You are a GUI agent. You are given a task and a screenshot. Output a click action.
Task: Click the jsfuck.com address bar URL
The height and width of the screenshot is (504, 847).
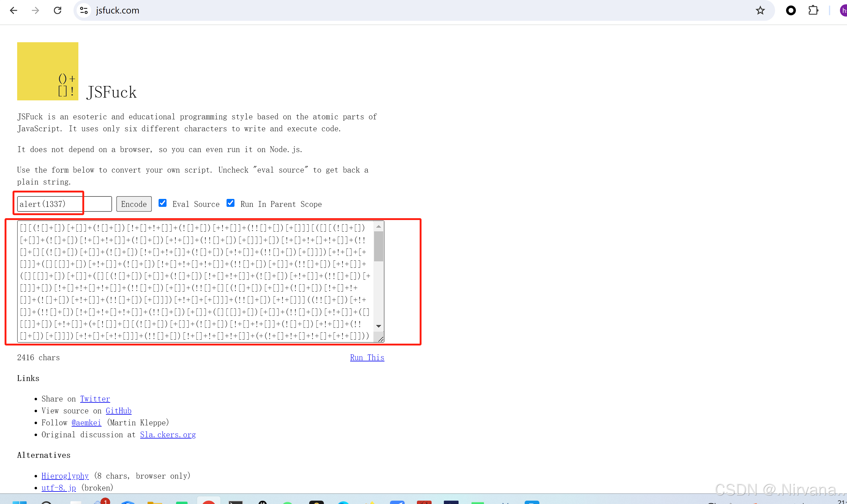click(118, 10)
